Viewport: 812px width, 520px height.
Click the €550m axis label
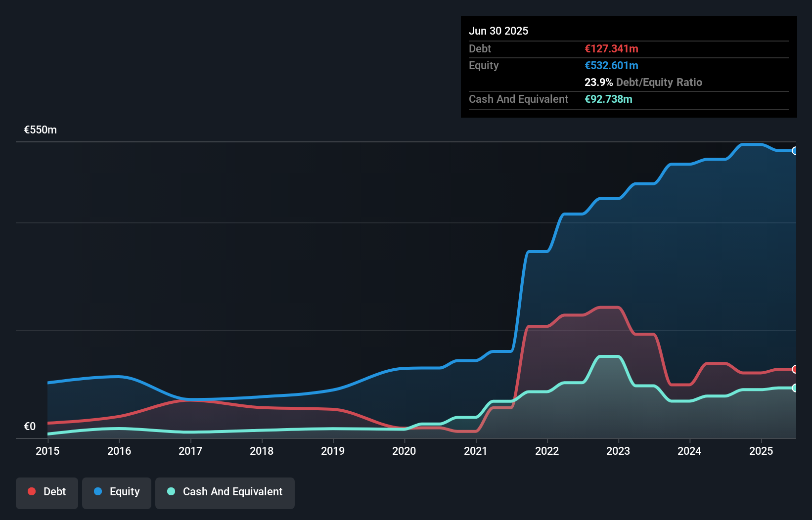[40, 130]
